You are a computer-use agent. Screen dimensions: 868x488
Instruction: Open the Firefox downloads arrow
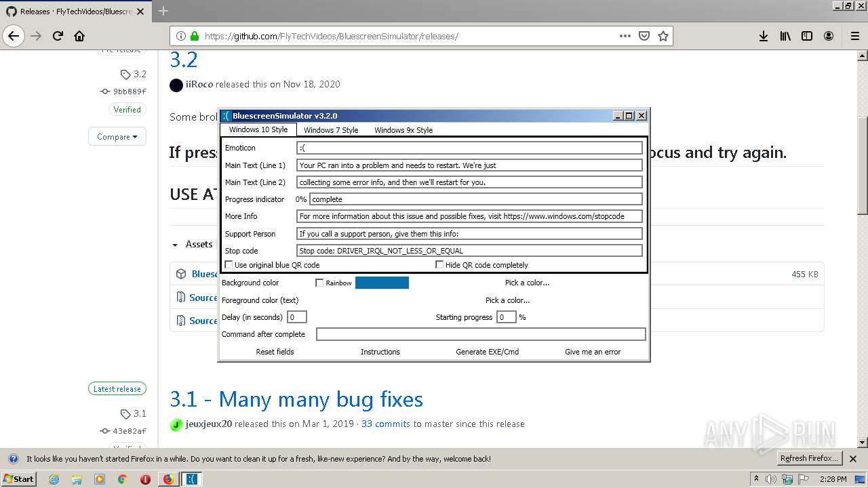pyautogui.click(x=764, y=36)
